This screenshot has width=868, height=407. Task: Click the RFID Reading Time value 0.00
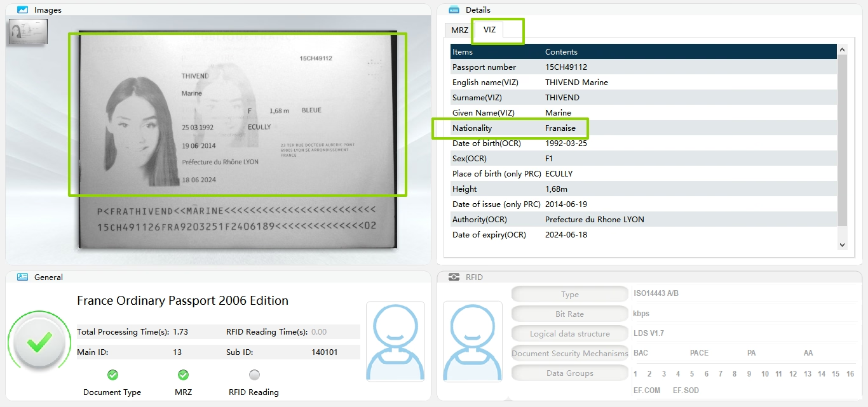pyautogui.click(x=319, y=331)
